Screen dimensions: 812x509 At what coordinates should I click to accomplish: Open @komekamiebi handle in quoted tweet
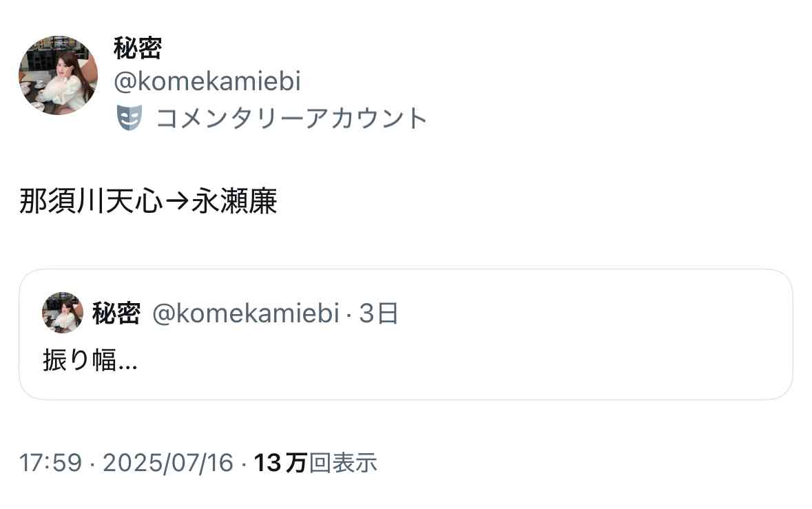tap(246, 313)
